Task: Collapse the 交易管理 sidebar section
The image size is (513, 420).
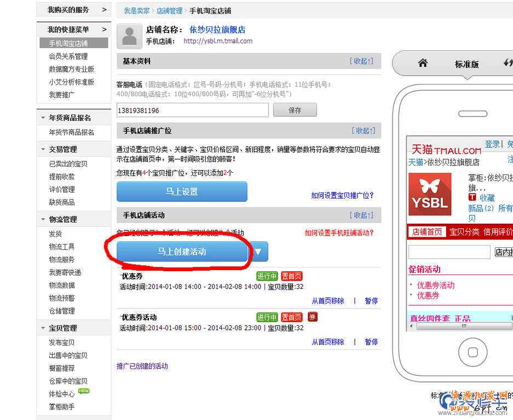Action: click(43, 149)
